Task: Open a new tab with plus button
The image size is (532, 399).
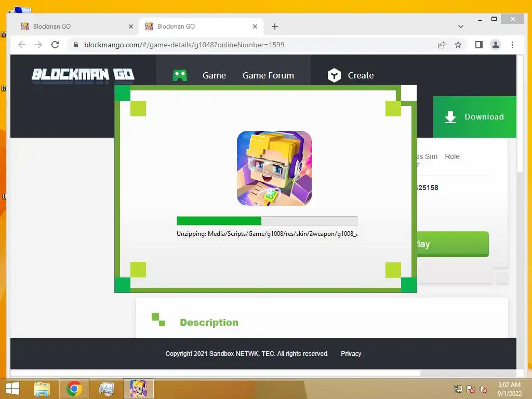Action: click(275, 26)
